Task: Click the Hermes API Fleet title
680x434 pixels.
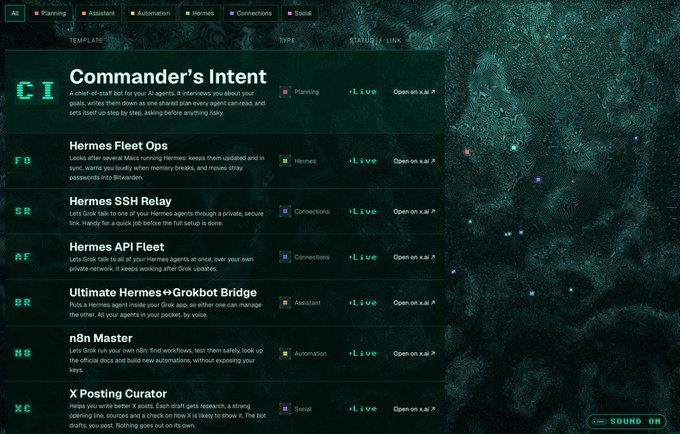Action: coord(117,247)
